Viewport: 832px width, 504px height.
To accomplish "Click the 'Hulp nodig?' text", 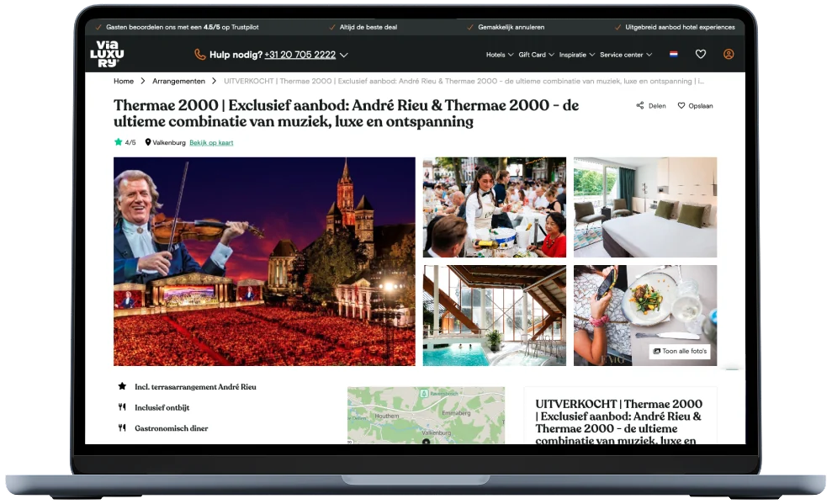I will pyautogui.click(x=236, y=55).
